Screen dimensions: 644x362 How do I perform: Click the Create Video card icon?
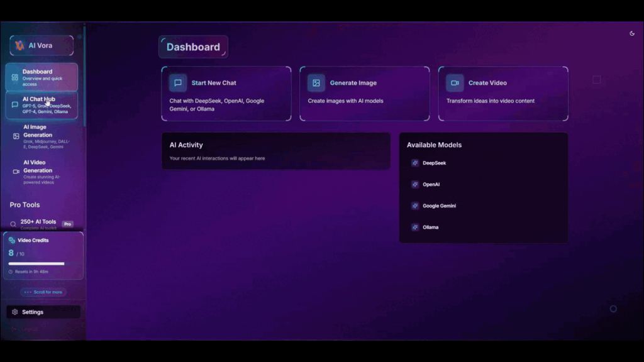(x=455, y=83)
